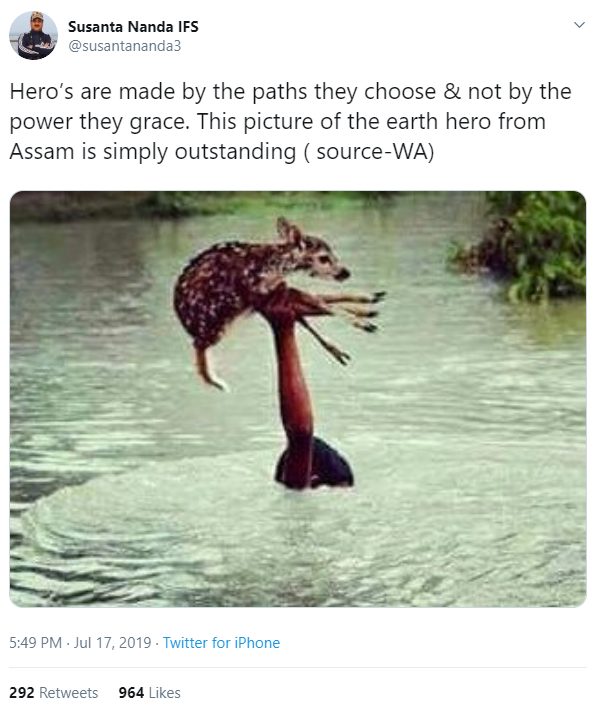Open the deer rescue photo

(298, 399)
